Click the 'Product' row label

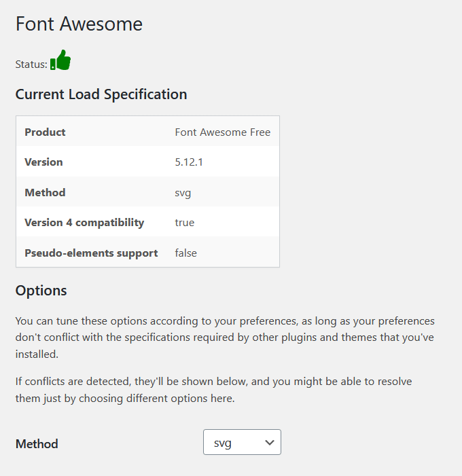(45, 132)
